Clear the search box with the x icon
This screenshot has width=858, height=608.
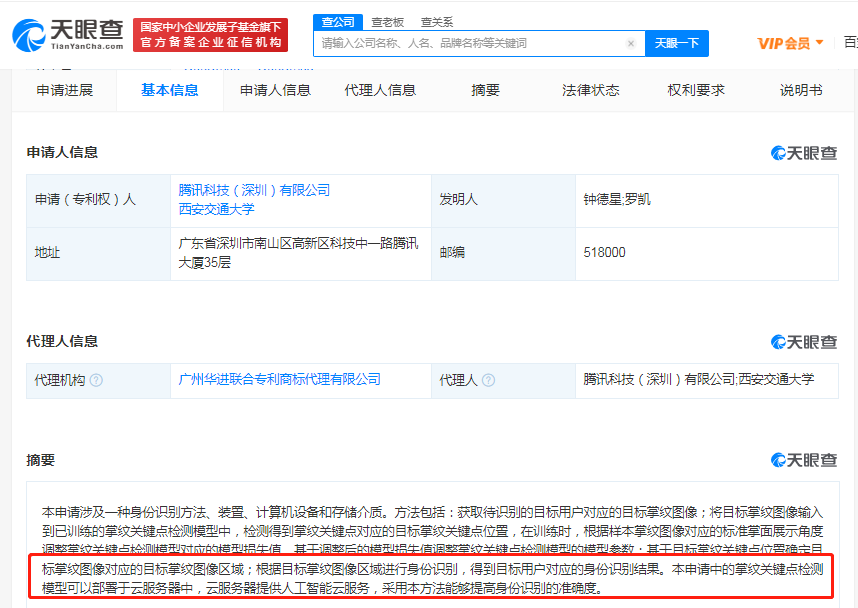[x=631, y=43]
